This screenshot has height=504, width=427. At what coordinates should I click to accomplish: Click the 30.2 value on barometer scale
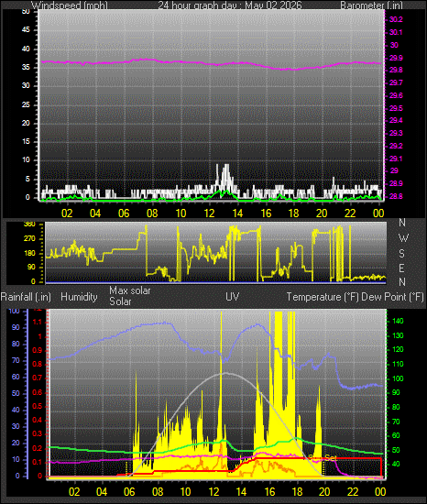click(x=396, y=19)
